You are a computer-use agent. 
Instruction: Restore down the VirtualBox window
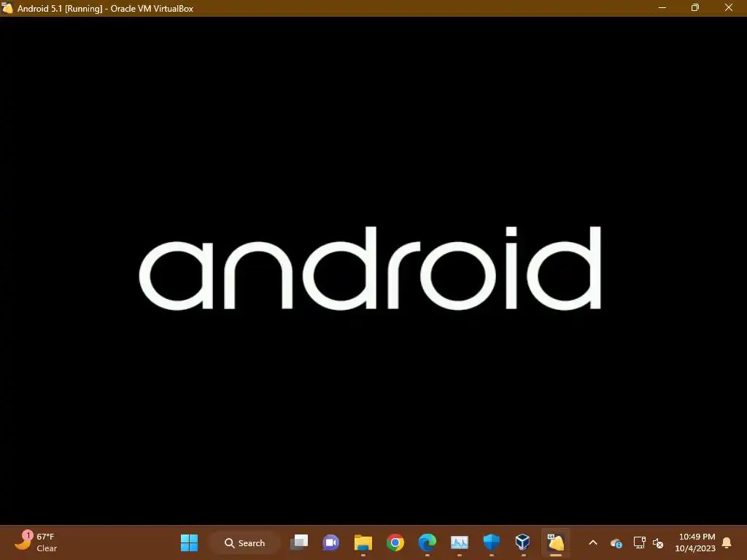coord(695,7)
